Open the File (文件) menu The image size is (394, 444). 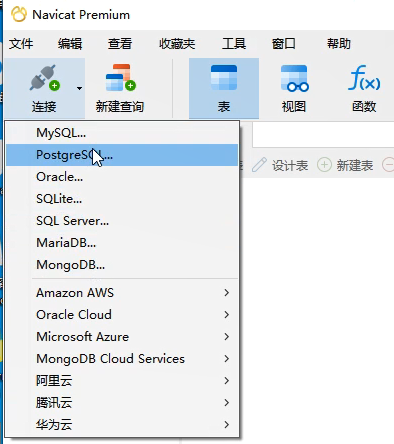point(21,44)
